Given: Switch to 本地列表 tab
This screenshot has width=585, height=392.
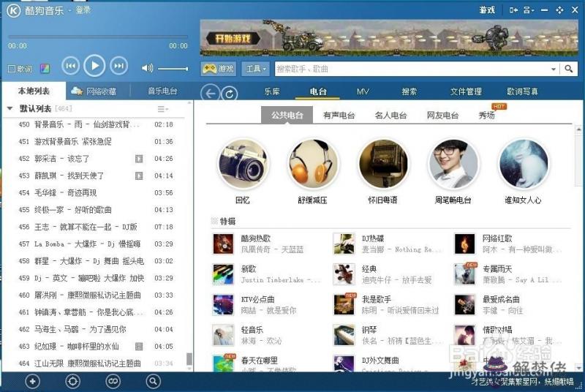Looking at the screenshot, I should [x=34, y=91].
